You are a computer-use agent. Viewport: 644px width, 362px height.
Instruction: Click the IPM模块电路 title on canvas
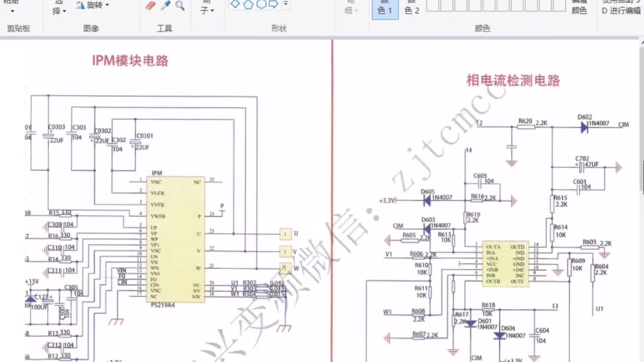click(x=130, y=61)
